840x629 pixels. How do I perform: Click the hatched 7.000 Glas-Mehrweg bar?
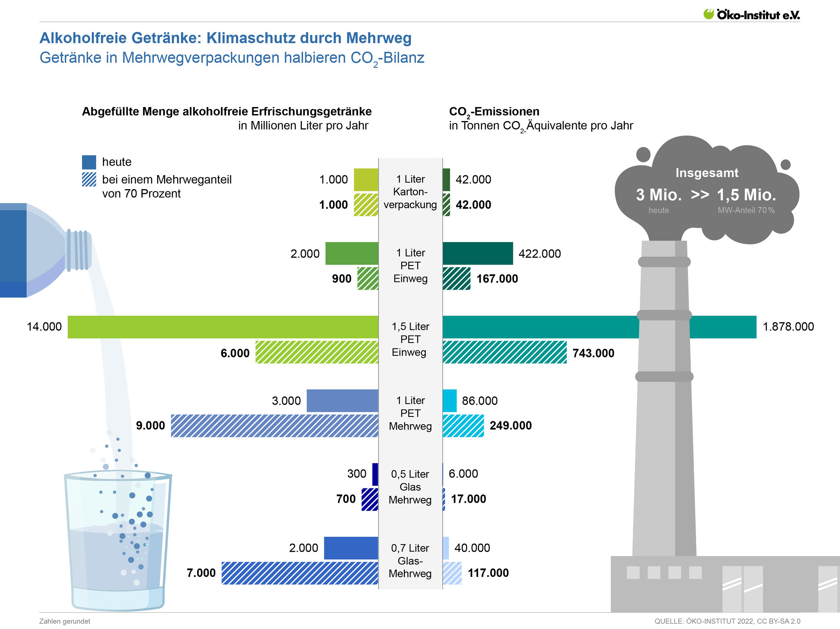tap(299, 573)
